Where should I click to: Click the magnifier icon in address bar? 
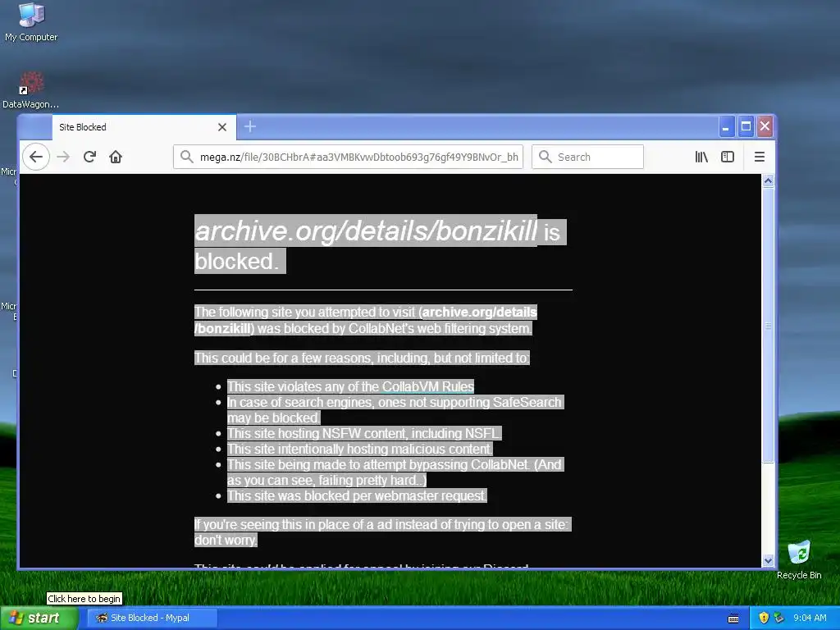tap(186, 157)
